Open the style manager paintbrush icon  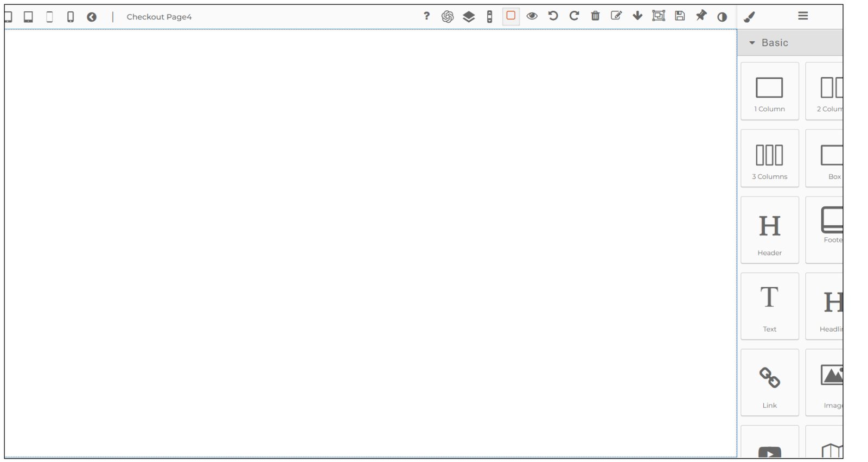tap(749, 17)
